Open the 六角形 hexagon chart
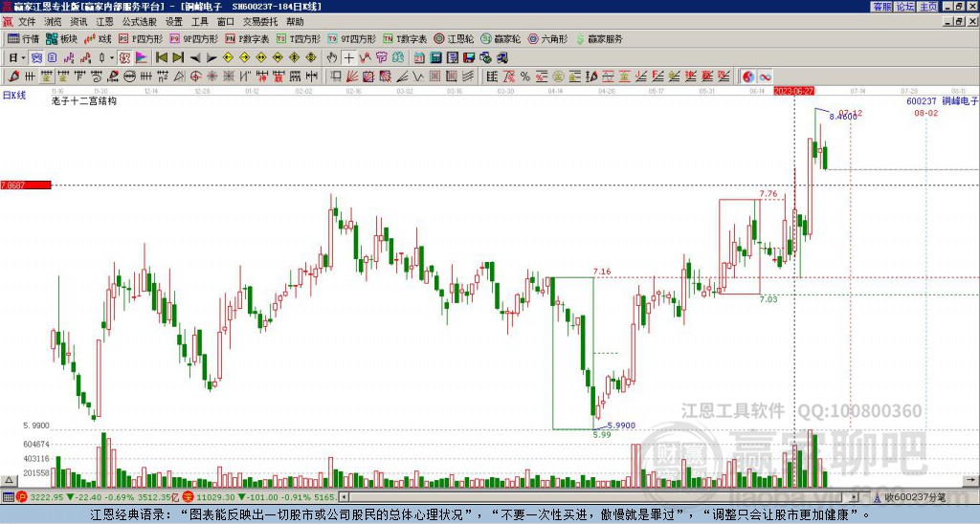The image size is (980, 524). click(x=547, y=38)
